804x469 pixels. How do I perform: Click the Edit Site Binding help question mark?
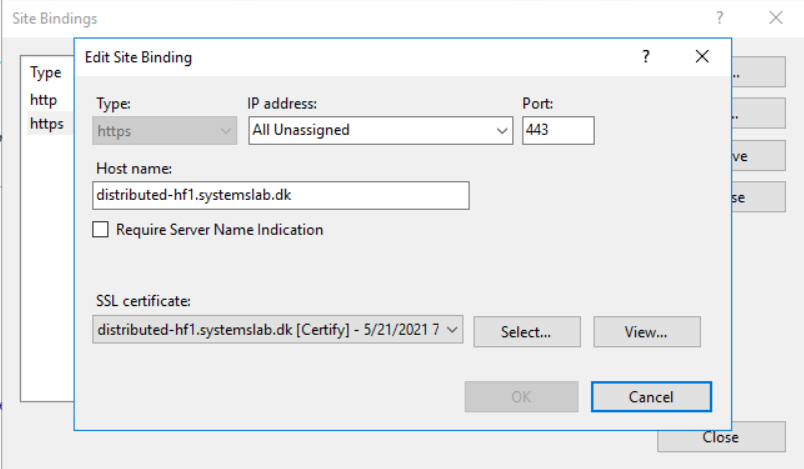[x=646, y=57]
